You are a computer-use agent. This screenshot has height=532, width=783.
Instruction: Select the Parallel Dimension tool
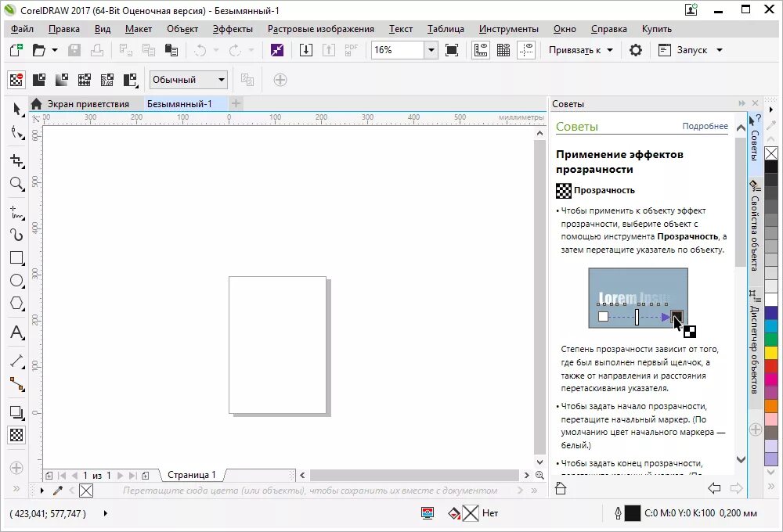(x=17, y=361)
